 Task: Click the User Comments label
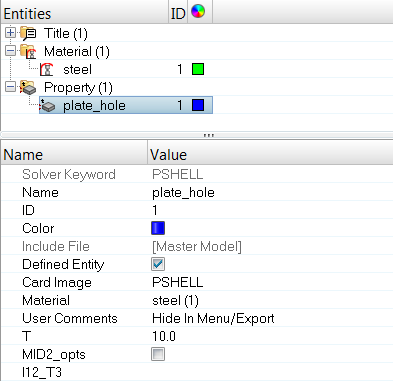70,318
